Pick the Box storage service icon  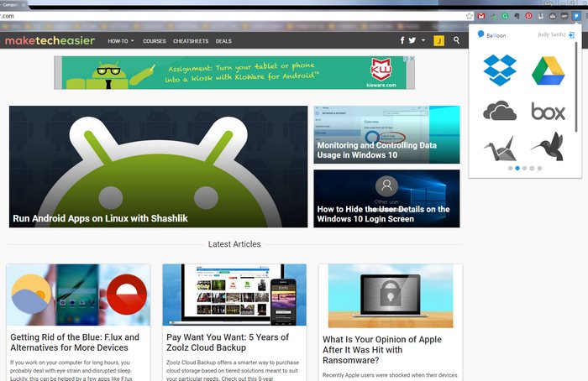point(548,111)
